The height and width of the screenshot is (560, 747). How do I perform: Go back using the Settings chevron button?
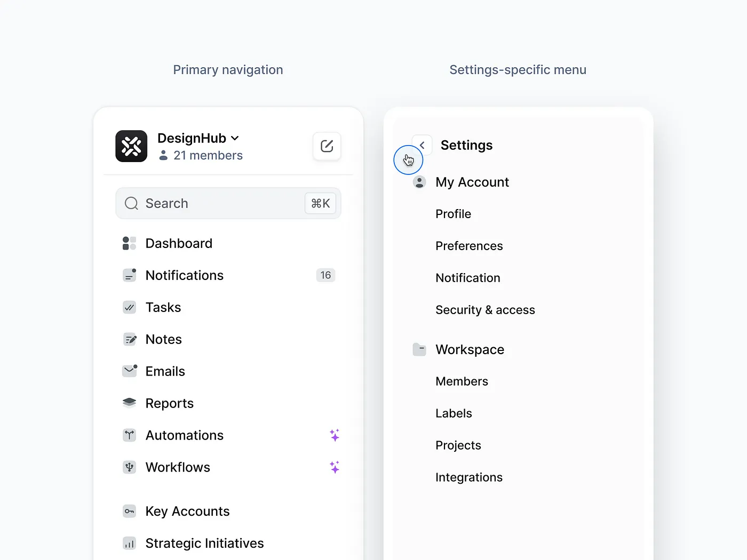coord(422,145)
